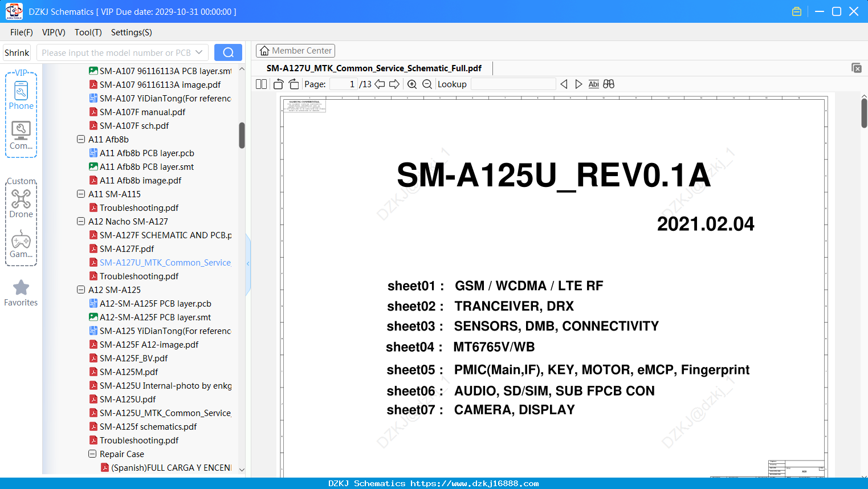Click the Lookup text field
The height and width of the screenshot is (489, 868).
tap(513, 84)
